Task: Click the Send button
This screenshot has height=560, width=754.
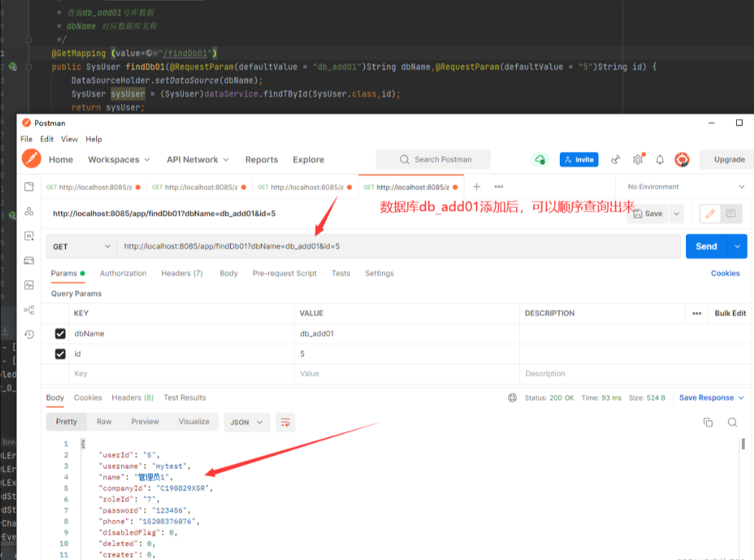Action: tap(707, 247)
